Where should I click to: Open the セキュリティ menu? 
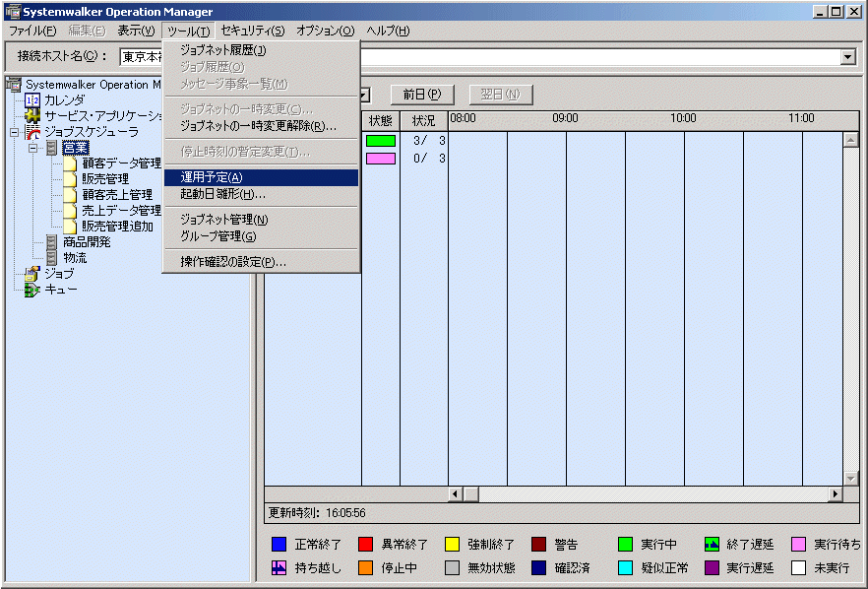[x=252, y=32]
